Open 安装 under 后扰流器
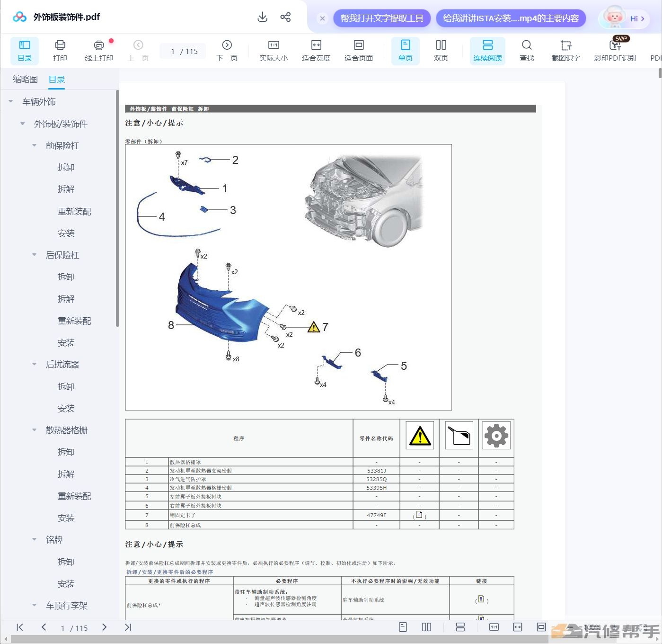Viewport: 662px width, 644px height. coord(66,408)
